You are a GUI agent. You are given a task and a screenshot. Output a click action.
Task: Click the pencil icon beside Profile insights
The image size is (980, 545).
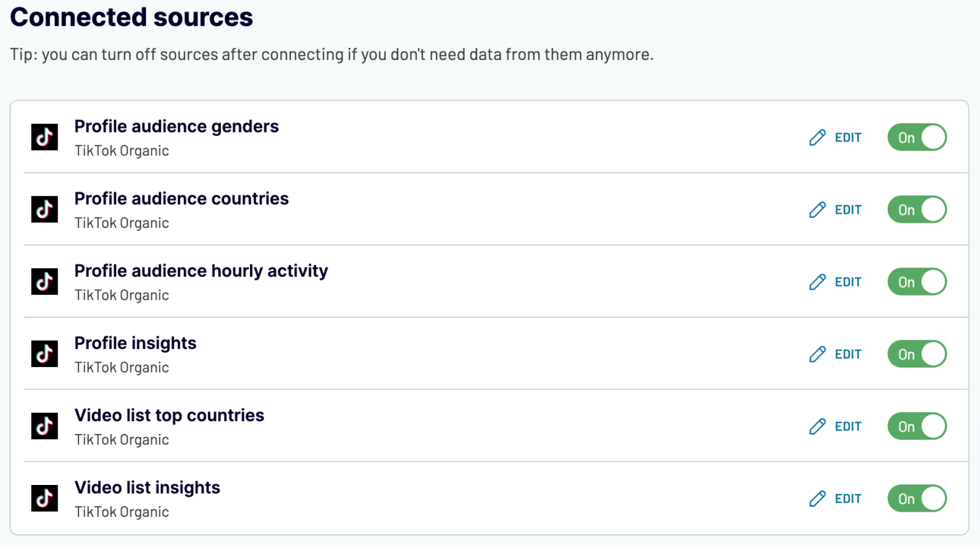click(x=817, y=354)
